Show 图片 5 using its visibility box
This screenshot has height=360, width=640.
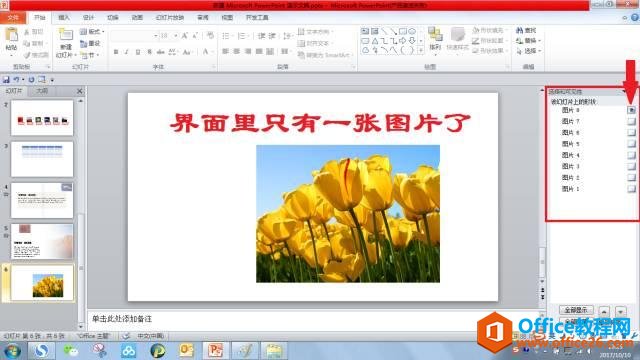point(631,144)
